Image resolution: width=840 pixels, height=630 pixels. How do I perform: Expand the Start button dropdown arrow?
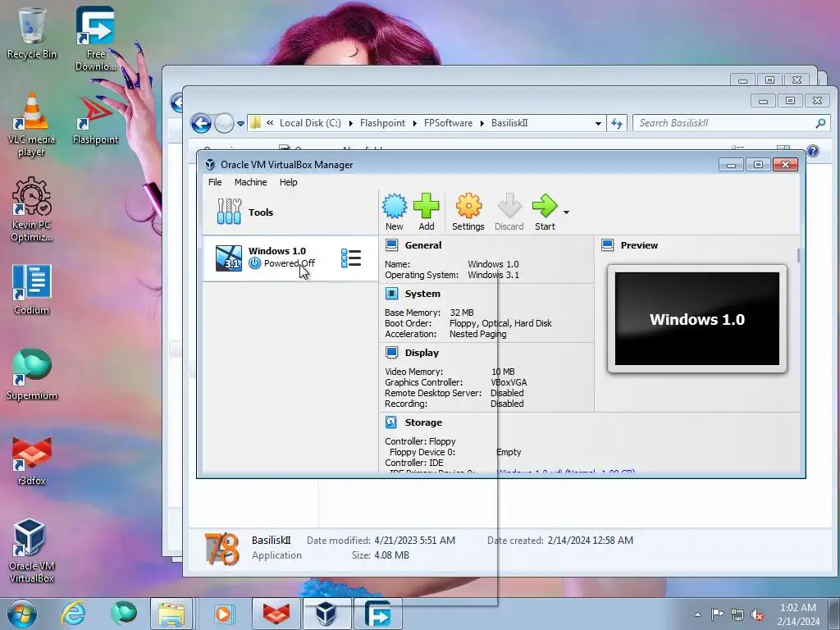566,212
